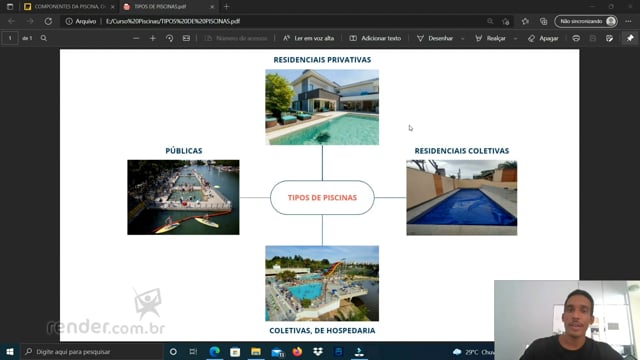Viewport: 640px width, 360px height.
Task: Launch Firefox from the taskbar
Action: coord(297,351)
